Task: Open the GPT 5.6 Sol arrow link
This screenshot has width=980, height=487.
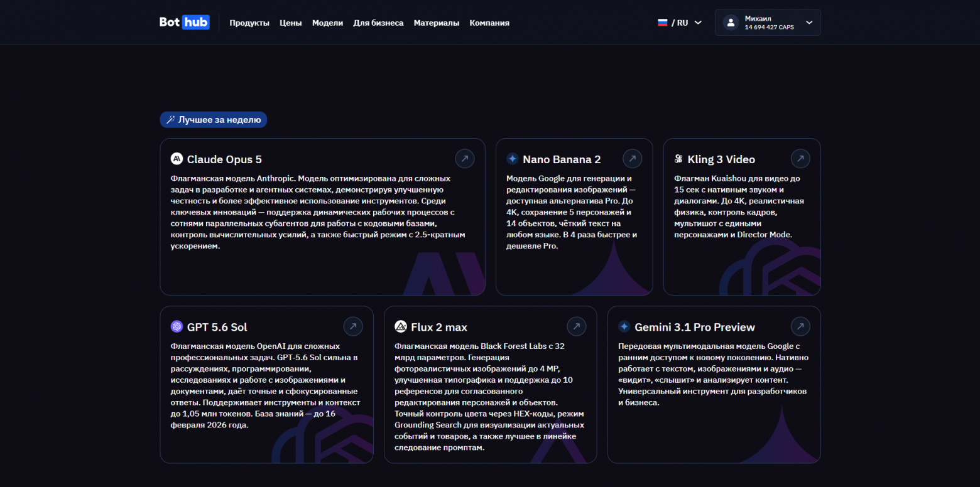Action: pos(353,326)
